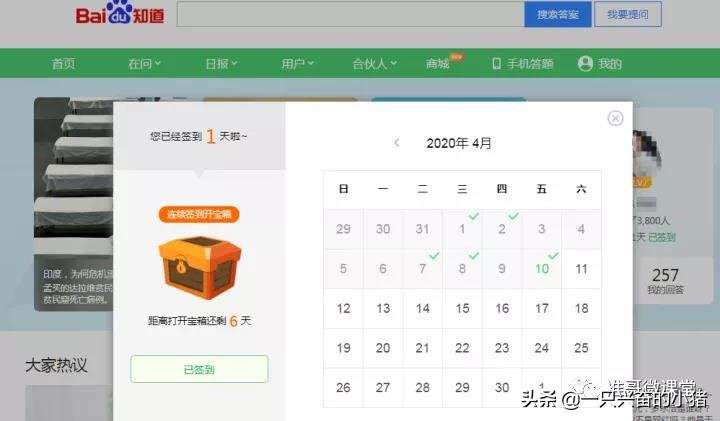Image resolution: width=720 pixels, height=421 pixels.
Task: Expand the 用户 dropdown menu
Action: 297,63
